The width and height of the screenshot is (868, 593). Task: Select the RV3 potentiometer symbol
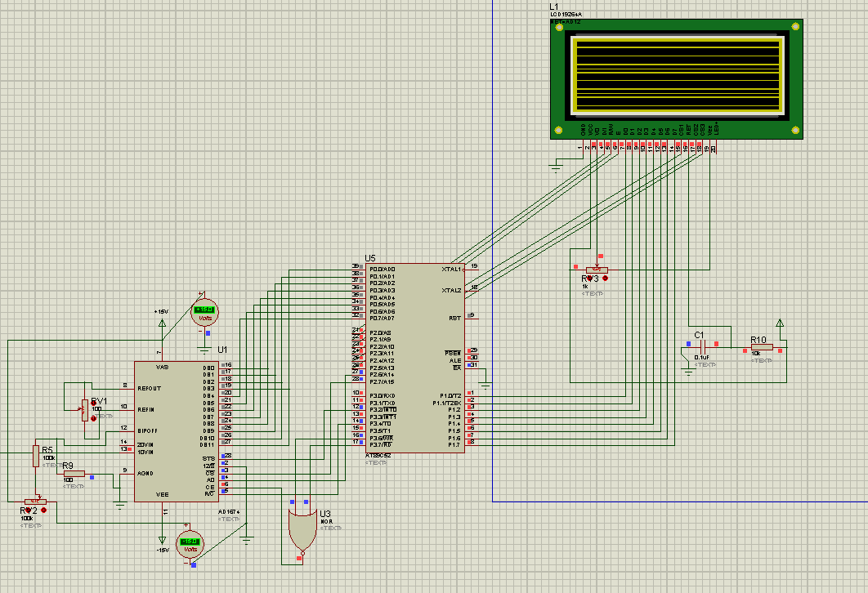[x=596, y=270]
